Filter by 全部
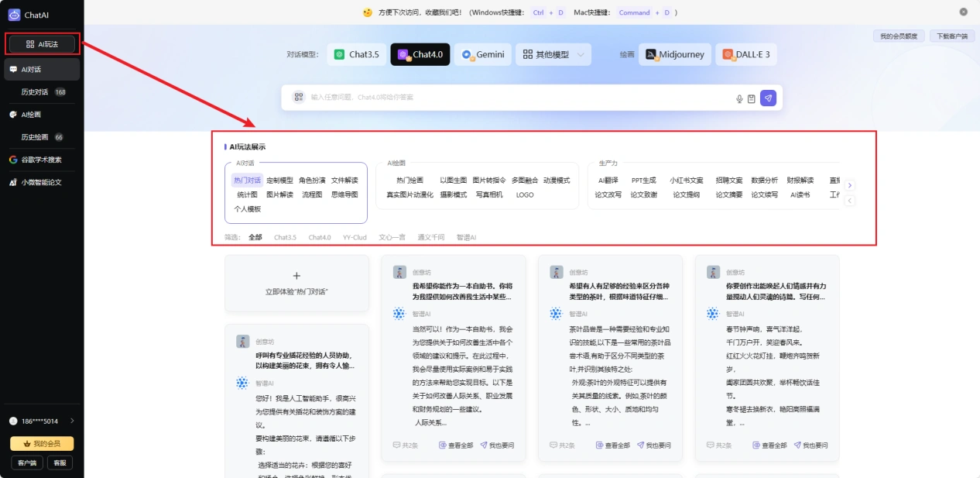The width and height of the screenshot is (980, 478). click(x=255, y=237)
